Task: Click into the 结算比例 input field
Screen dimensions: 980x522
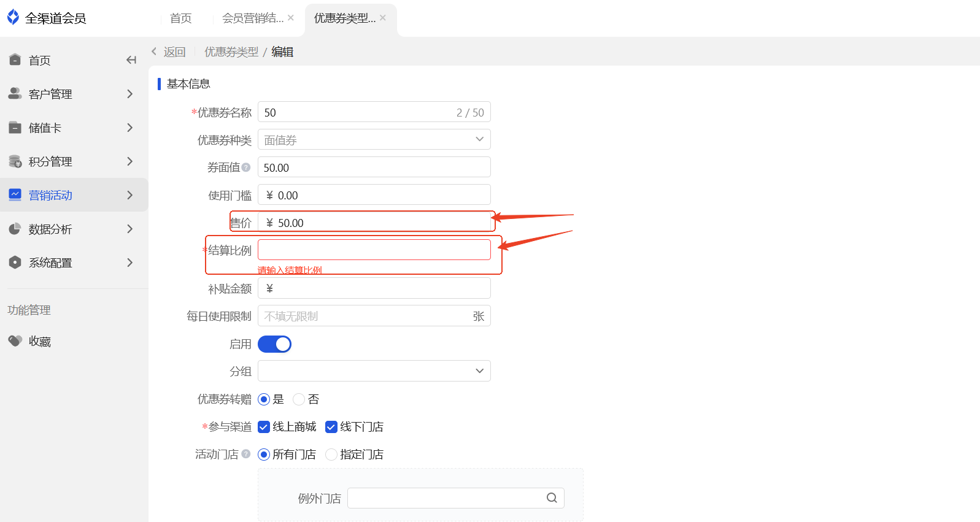Action: (374, 250)
